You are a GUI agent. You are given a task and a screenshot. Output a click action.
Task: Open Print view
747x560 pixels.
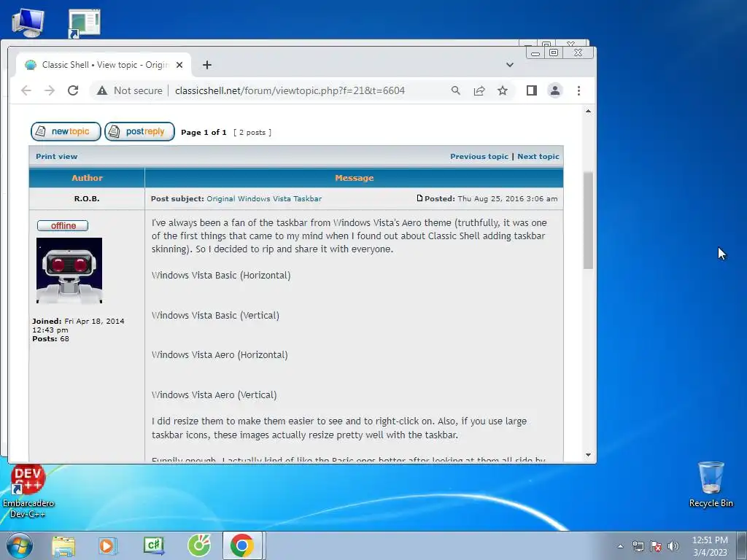point(56,156)
